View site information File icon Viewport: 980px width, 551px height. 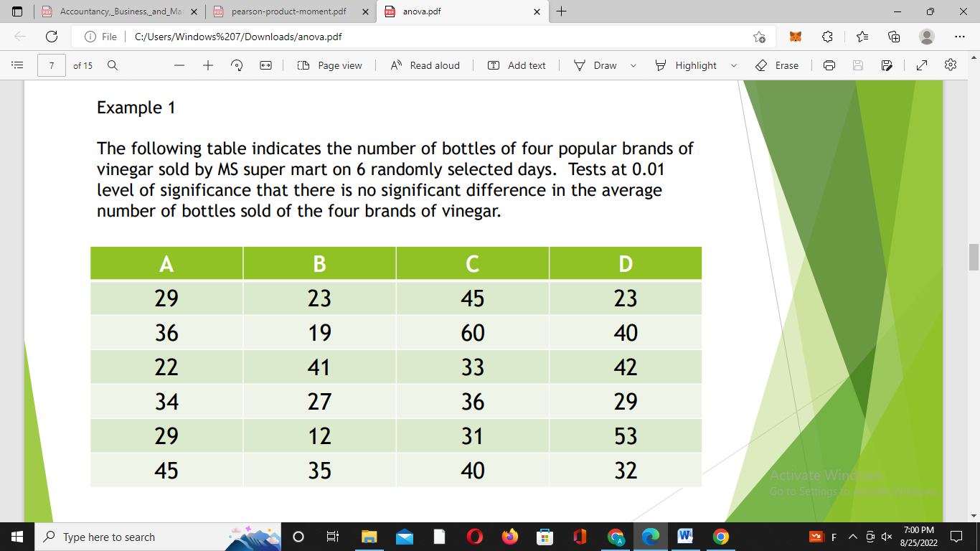point(100,37)
